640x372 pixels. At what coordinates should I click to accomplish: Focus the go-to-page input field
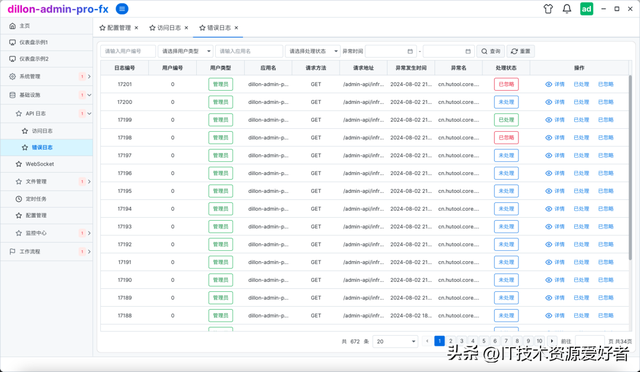click(x=589, y=341)
